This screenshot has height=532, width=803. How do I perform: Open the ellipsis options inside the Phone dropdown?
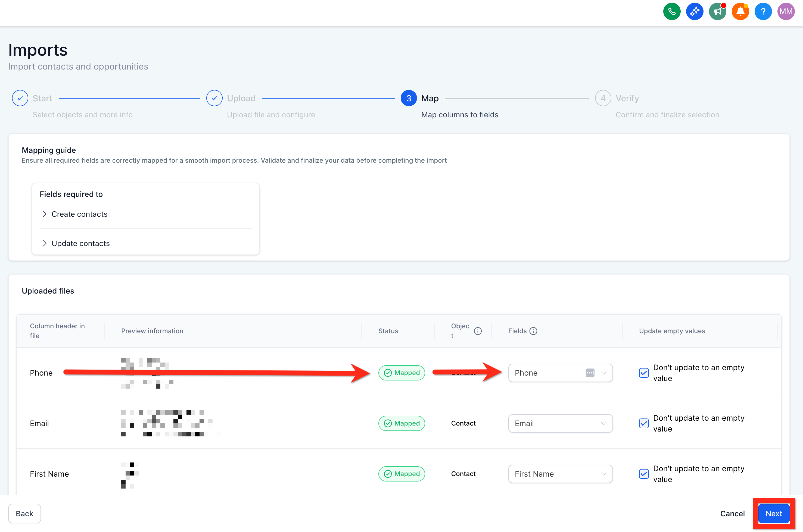pos(590,373)
